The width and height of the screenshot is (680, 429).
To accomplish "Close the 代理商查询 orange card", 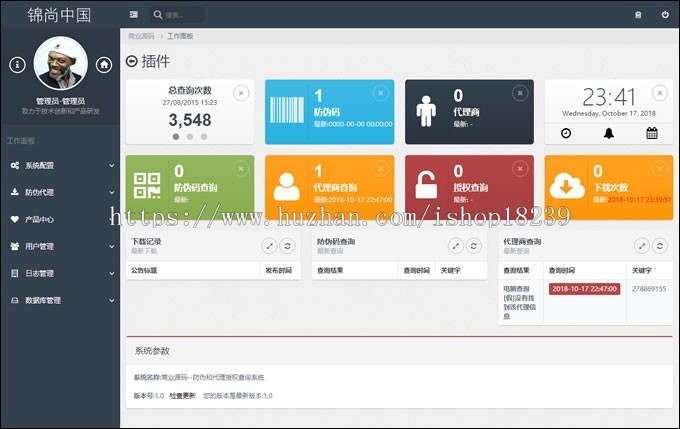I will pyautogui.click(x=380, y=168).
